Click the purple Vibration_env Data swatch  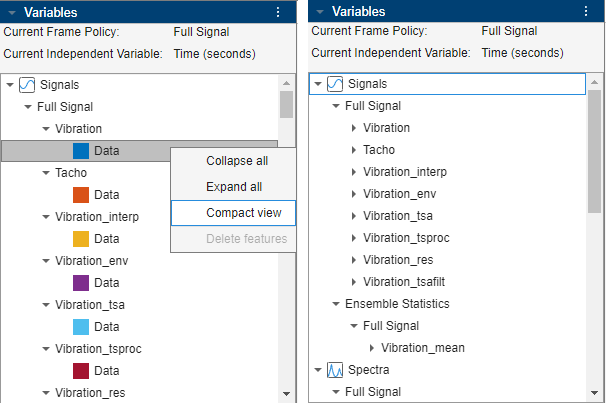coord(81,283)
